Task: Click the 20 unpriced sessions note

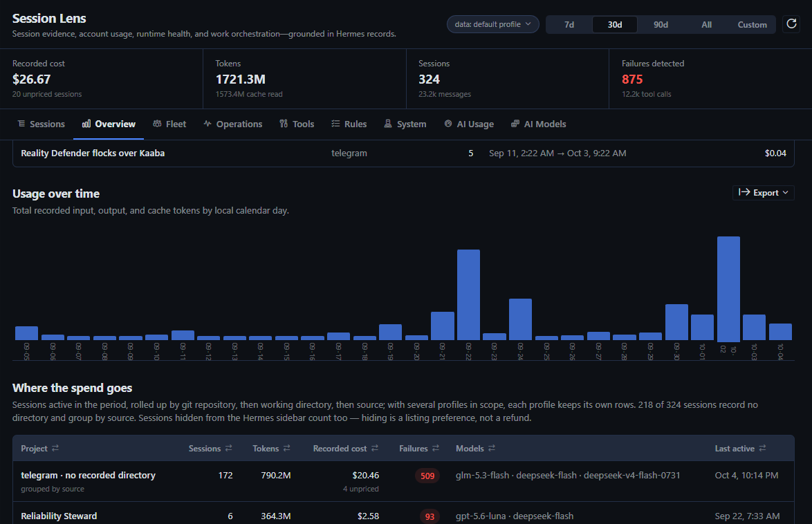Action: 47,94
